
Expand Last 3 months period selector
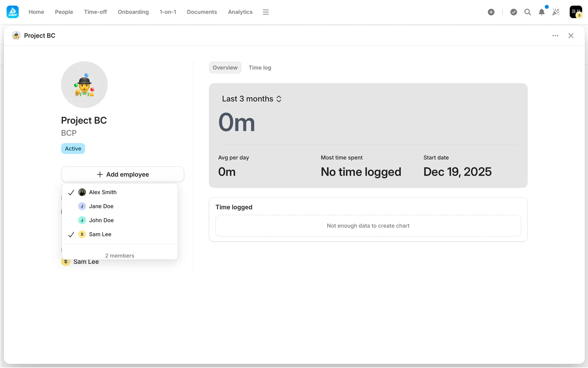pos(251,99)
